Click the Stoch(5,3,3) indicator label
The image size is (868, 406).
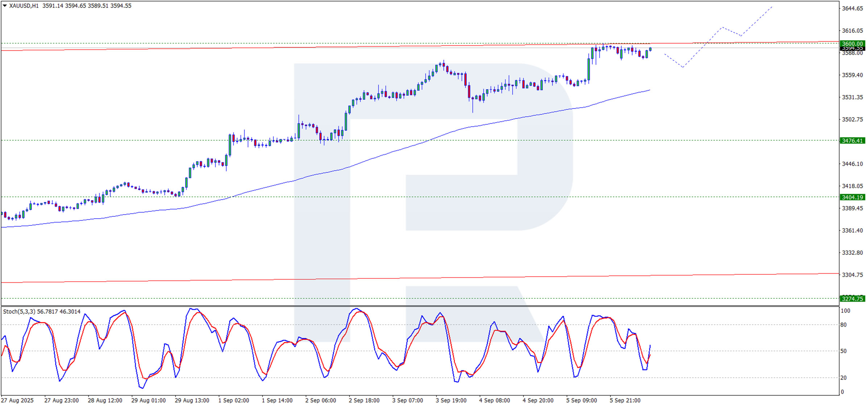pos(19,312)
